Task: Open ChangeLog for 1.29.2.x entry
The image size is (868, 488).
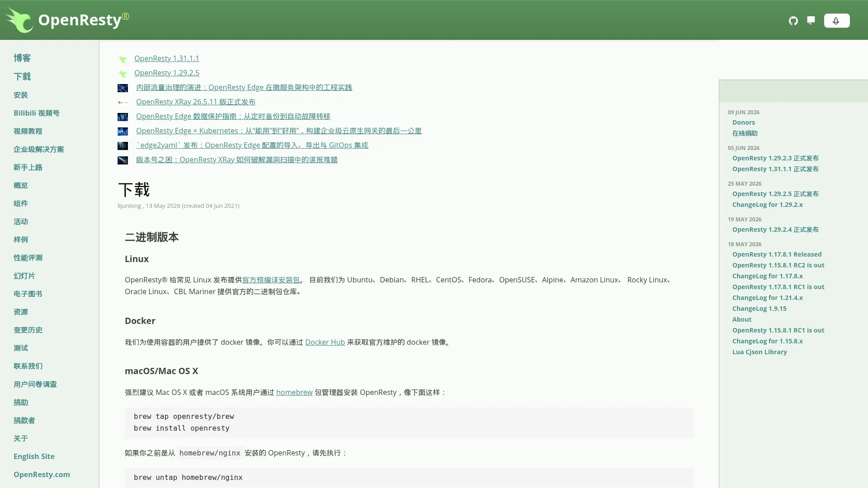Action: pos(768,205)
